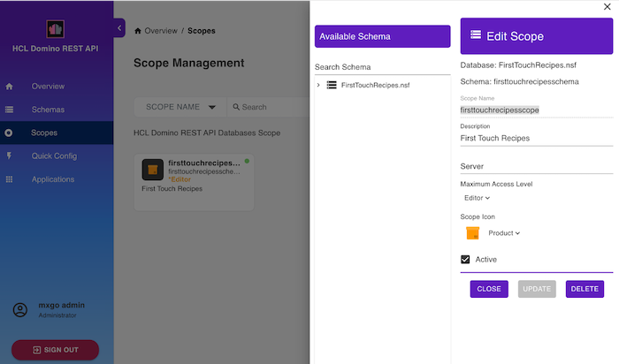Click the Scopes breadcrumb item
Screen dimensions: 619x364
(x=202, y=31)
